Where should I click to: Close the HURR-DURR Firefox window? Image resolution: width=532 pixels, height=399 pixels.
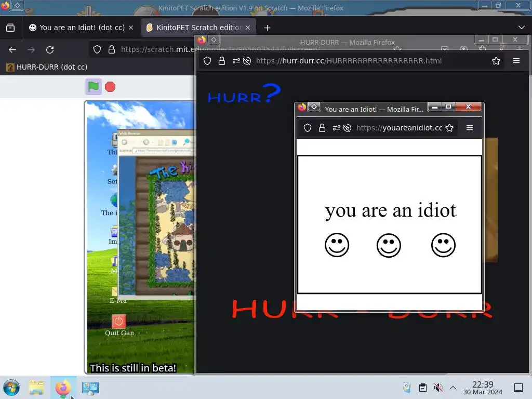pos(515,39)
